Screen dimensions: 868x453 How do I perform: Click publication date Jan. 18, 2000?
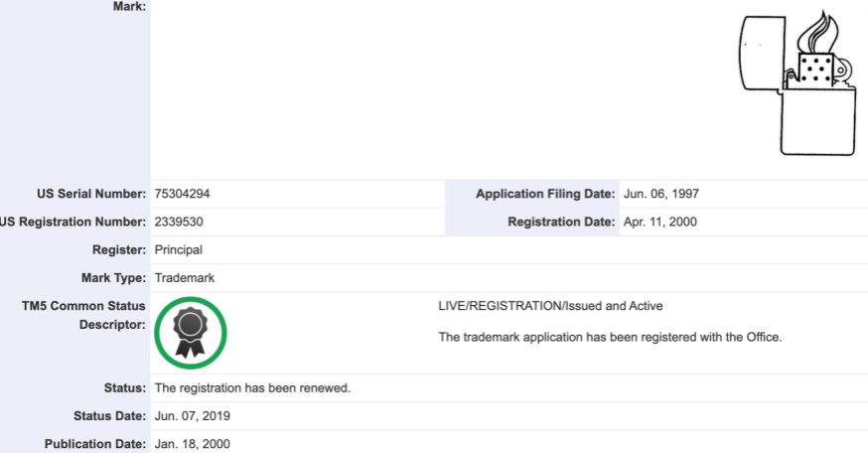point(192,444)
